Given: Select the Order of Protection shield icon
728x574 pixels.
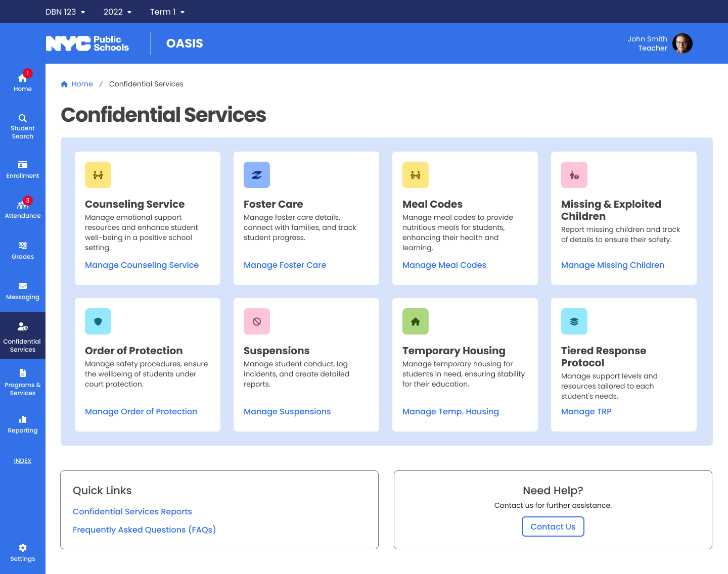Looking at the screenshot, I should 98,321.
